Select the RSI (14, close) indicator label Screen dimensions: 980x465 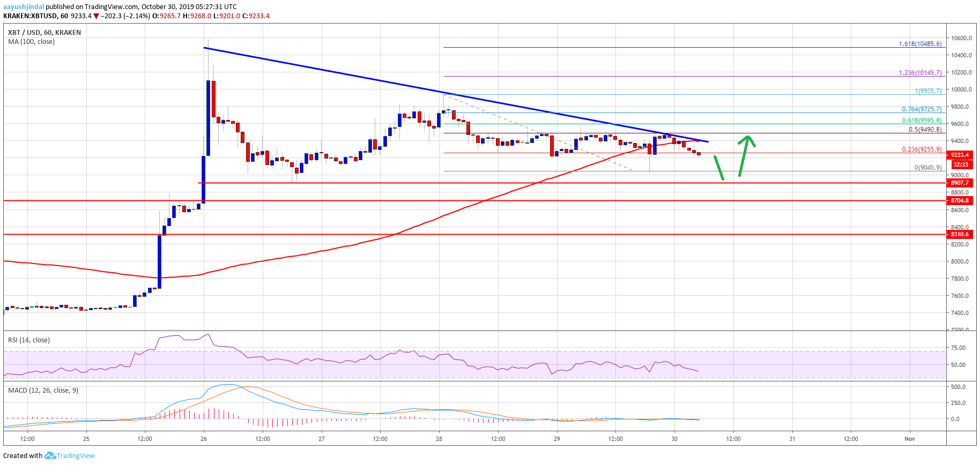[x=29, y=340]
